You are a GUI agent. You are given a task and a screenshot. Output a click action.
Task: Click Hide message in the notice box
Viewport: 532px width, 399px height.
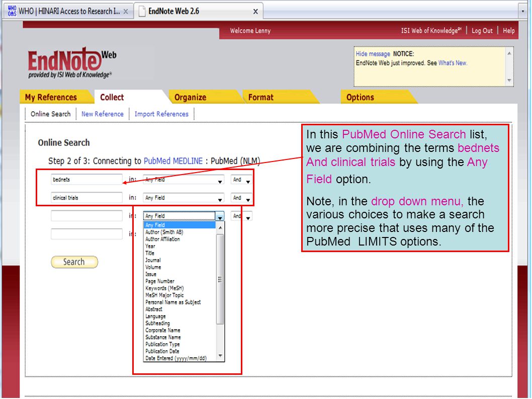click(x=373, y=54)
